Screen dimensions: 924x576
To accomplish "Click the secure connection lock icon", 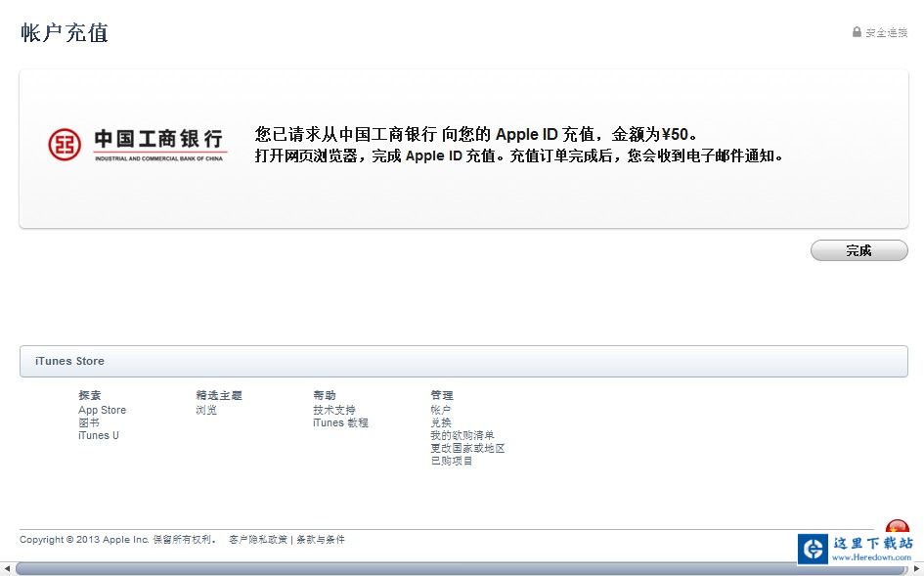I will pos(857,32).
